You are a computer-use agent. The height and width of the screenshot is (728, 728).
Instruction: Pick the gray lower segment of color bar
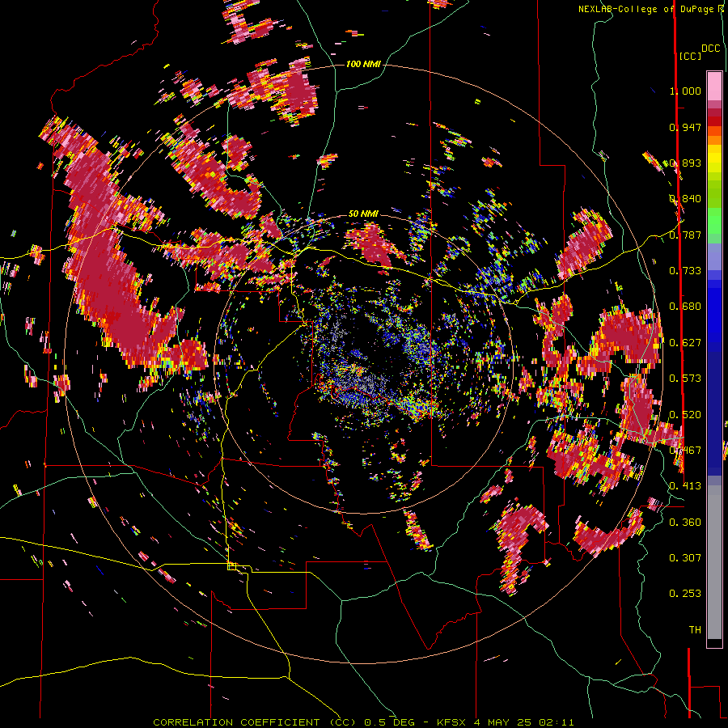714,562
